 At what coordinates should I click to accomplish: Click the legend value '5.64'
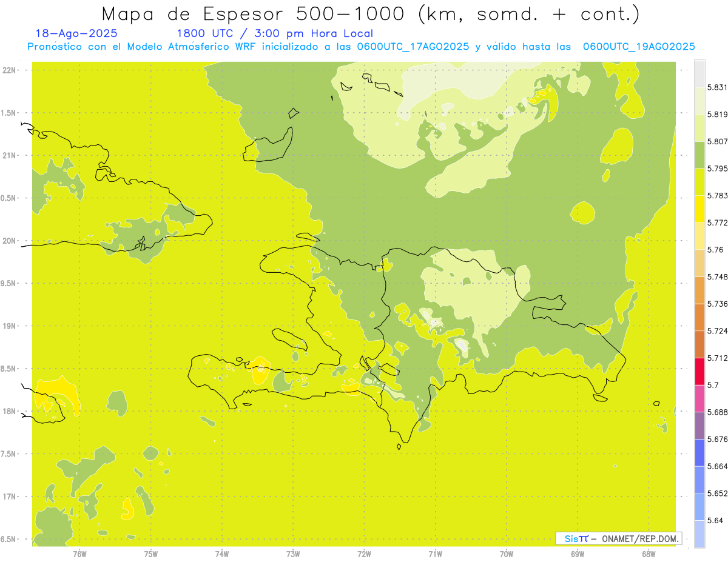coord(715,520)
